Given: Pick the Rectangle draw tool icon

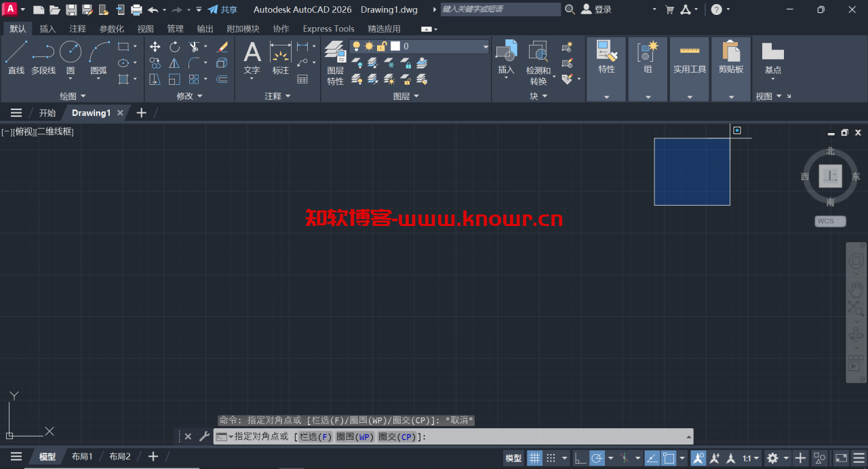Looking at the screenshot, I should pos(123,47).
